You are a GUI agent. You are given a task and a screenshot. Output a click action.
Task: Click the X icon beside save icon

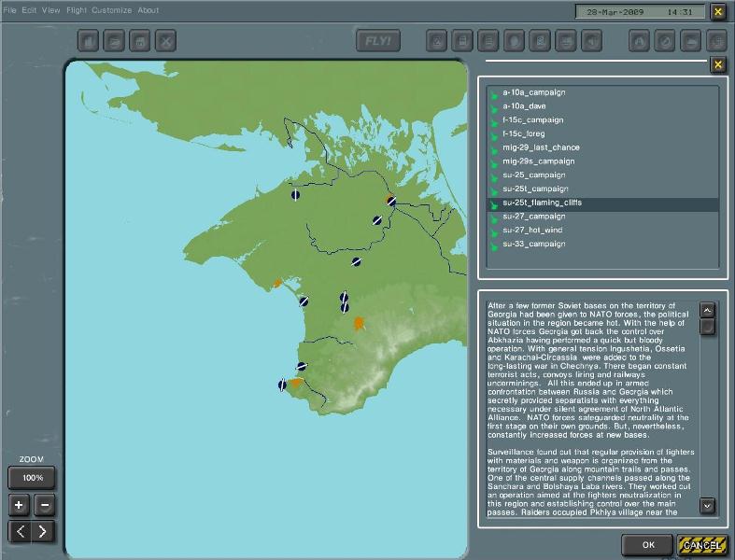click(x=166, y=41)
